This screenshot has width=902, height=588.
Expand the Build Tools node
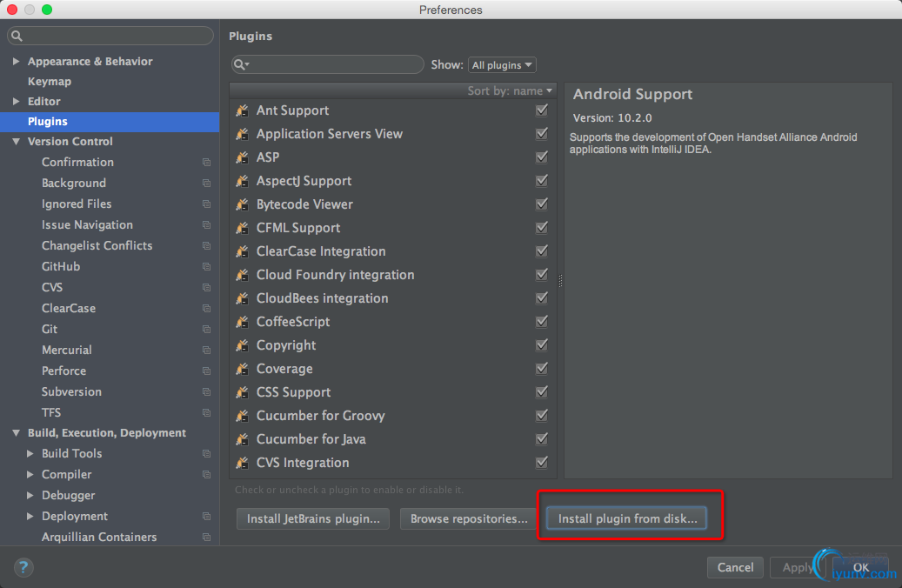pyautogui.click(x=30, y=453)
